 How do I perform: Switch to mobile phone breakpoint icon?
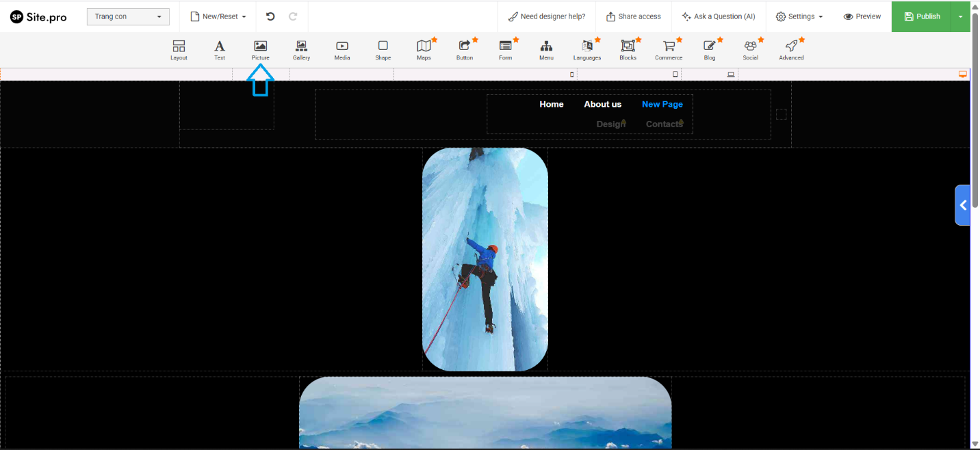[572, 75]
